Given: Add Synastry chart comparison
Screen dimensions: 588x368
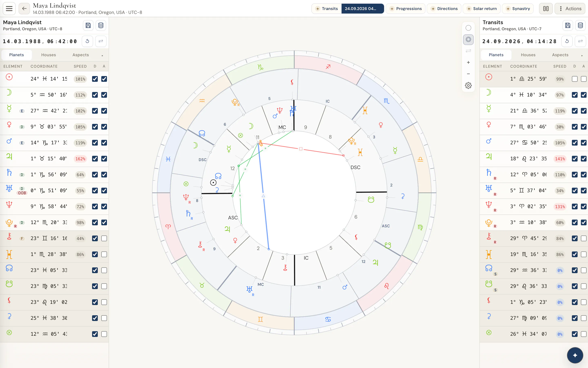Looking at the screenshot, I should pos(518,9).
